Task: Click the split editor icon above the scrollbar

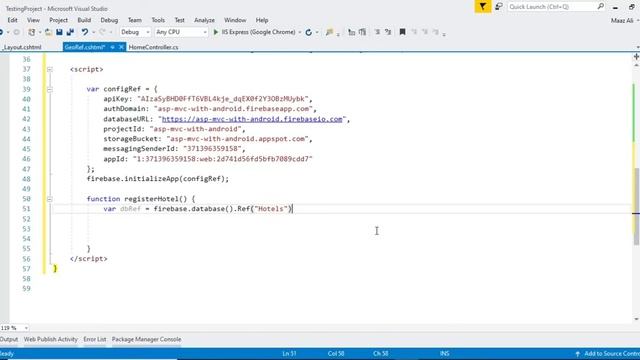Action: pyautogui.click(x=636, y=57)
